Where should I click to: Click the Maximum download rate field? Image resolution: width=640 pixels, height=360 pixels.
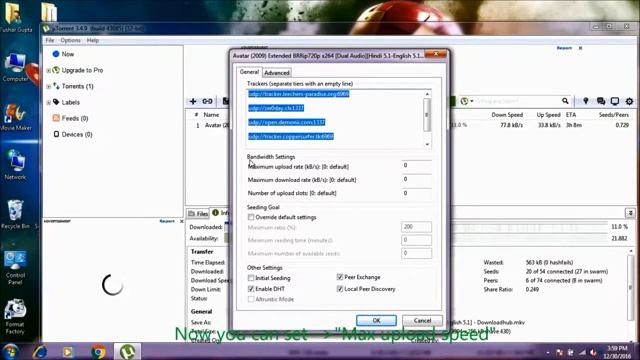(416, 179)
